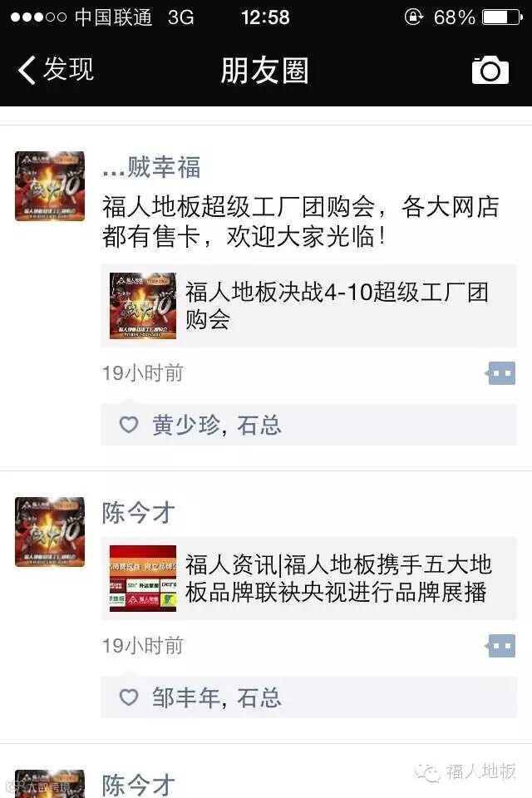The width and height of the screenshot is (532, 798).
Task: Open the comment menu on the first post
Action: coord(500,373)
